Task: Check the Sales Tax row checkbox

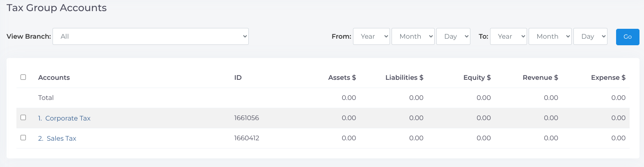Action: (x=23, y=138)
